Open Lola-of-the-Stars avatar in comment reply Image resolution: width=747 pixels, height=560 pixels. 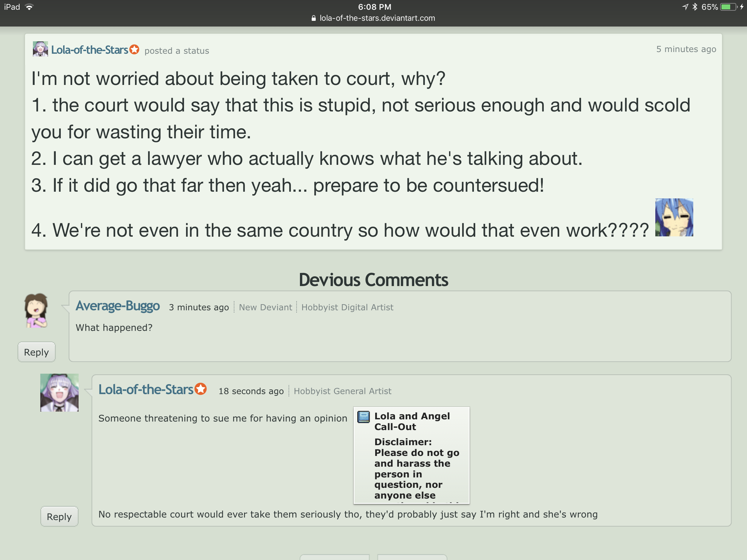[59, 392]
